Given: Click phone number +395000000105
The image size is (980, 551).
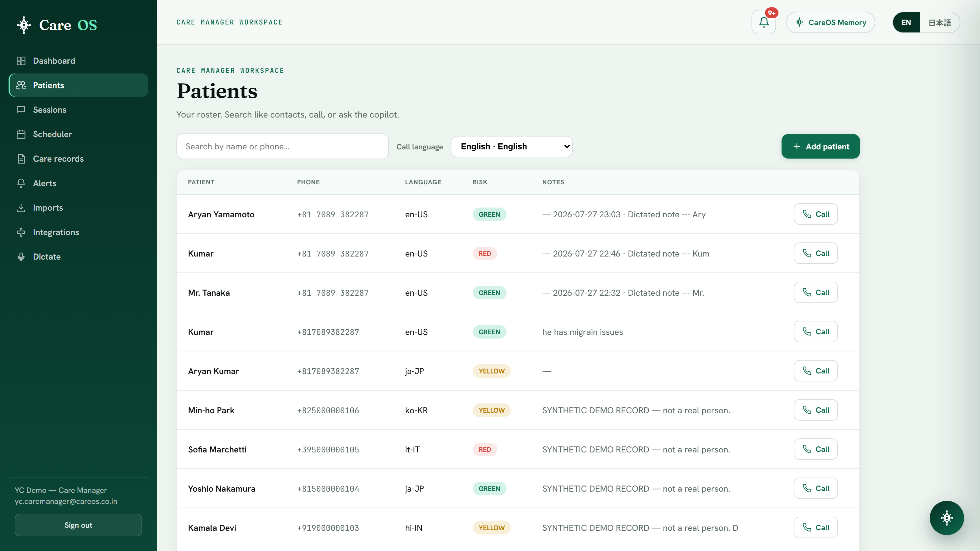Looking at the screenshot, I should click(x=328, y=449).
